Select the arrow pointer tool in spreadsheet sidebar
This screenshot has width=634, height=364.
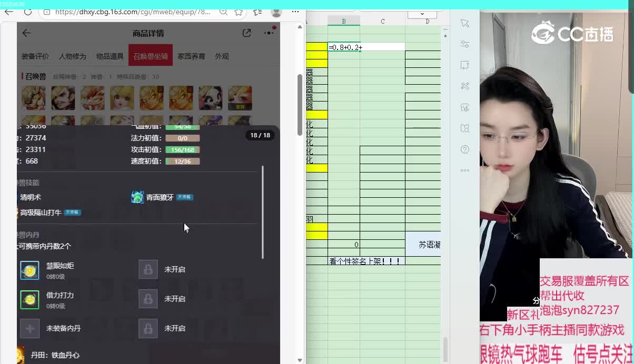pos(464,23)
